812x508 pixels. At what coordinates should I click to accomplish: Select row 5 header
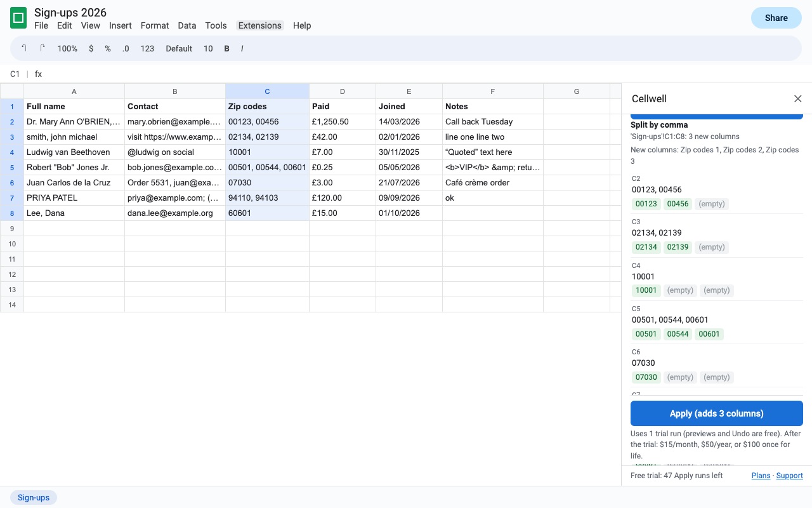12,168
